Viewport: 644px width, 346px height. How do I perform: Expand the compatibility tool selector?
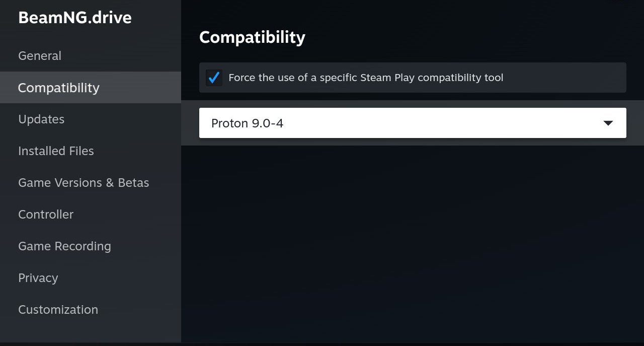[413, 122]
